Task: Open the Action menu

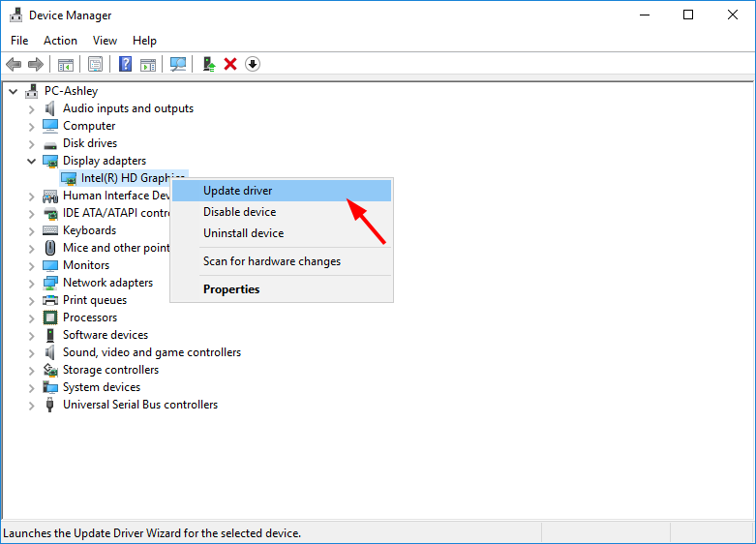Action: [60, 41]
